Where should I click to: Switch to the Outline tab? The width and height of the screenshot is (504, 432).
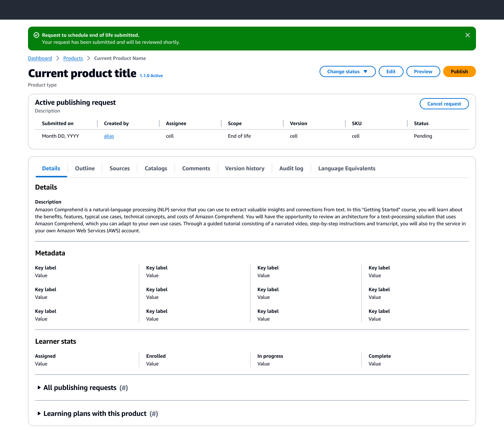85,169
